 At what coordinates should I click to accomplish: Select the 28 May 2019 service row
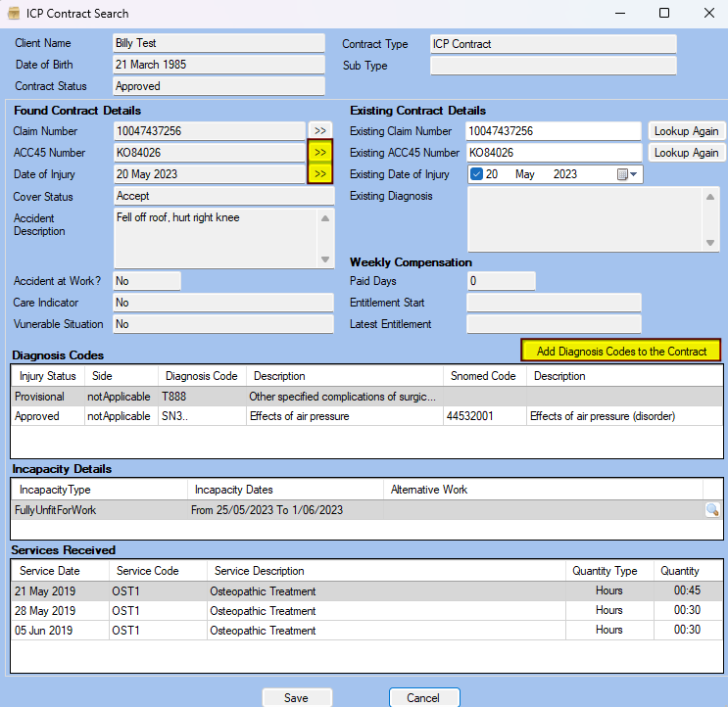(366, 610)
